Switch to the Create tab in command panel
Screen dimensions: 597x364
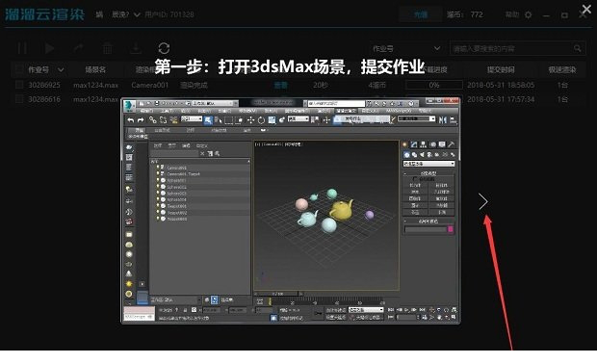point(405,144)
